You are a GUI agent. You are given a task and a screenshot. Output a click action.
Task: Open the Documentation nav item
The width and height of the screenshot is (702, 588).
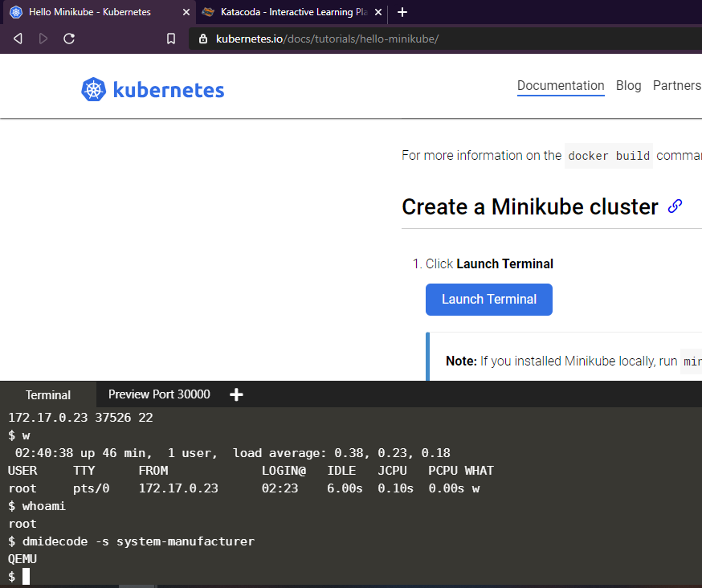point(561,85)
